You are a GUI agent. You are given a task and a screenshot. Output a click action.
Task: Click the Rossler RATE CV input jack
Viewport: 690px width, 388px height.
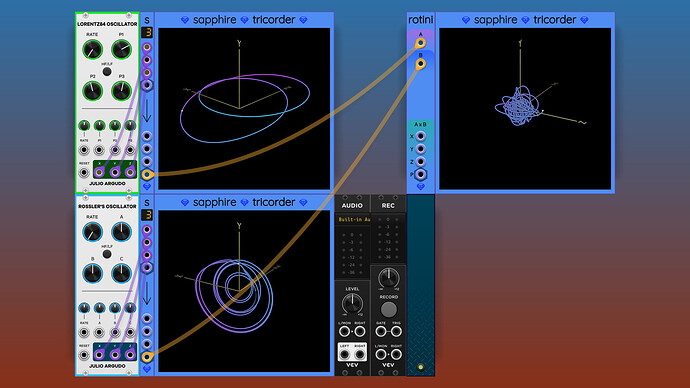tap(84, 333)
